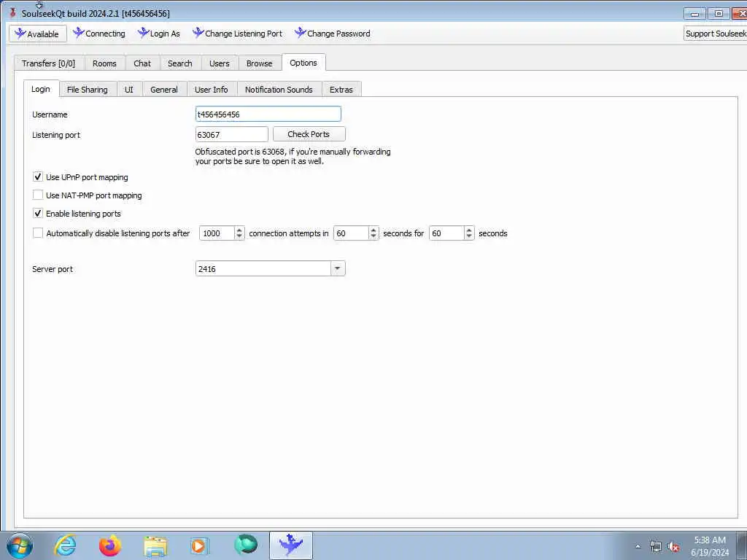
Task: Go to the Search tab
Action: pyautogui.click(x=179, y=63)
